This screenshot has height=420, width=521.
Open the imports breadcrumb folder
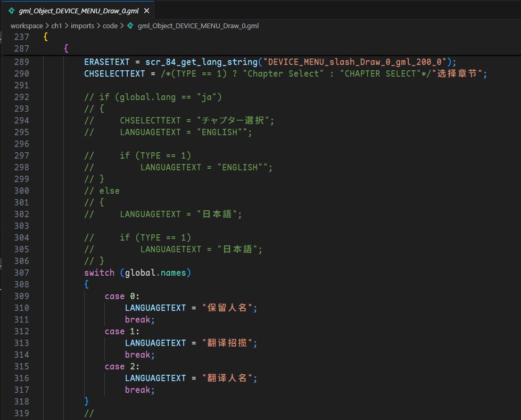[82, 26]
